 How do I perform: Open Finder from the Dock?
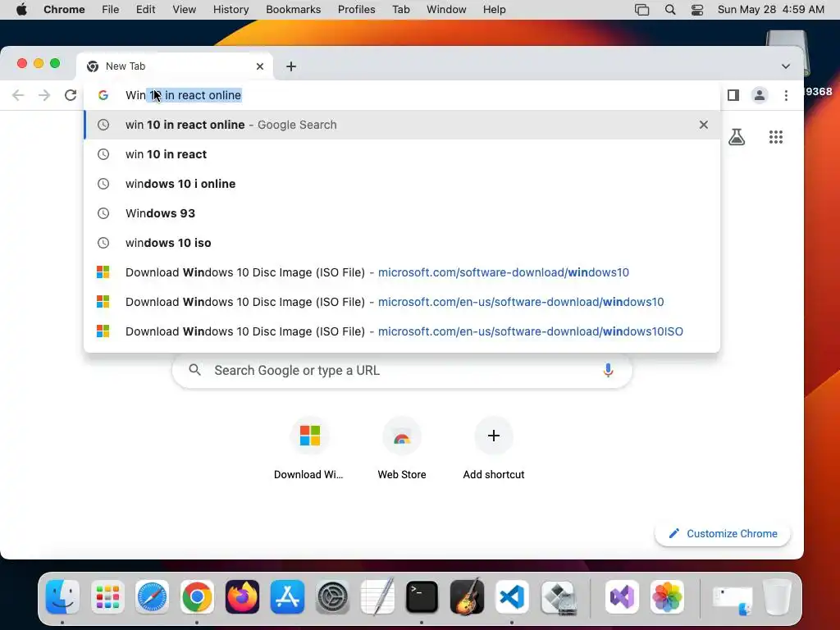tap(62, 597)
